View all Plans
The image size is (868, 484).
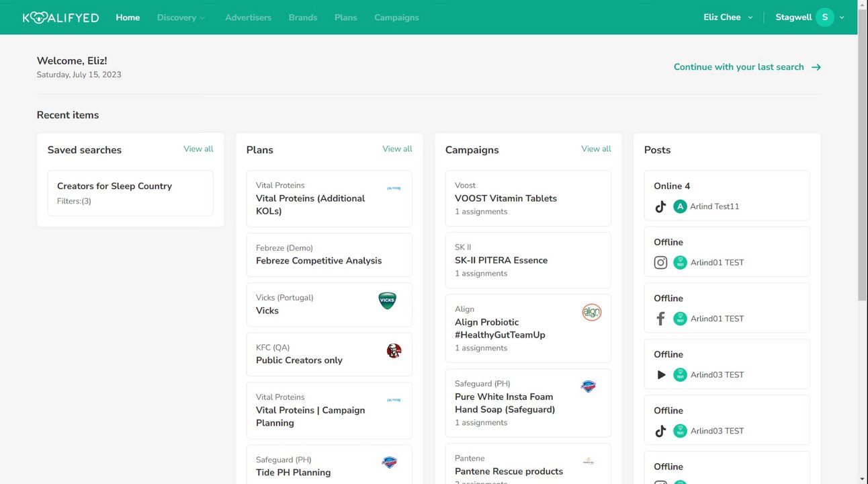pos(397,149)
